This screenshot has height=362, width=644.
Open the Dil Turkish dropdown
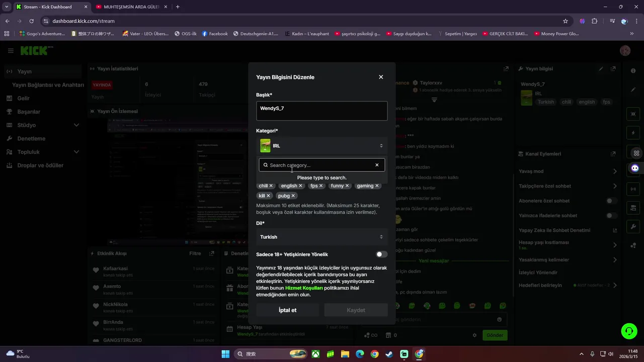[x=321, y=237]
